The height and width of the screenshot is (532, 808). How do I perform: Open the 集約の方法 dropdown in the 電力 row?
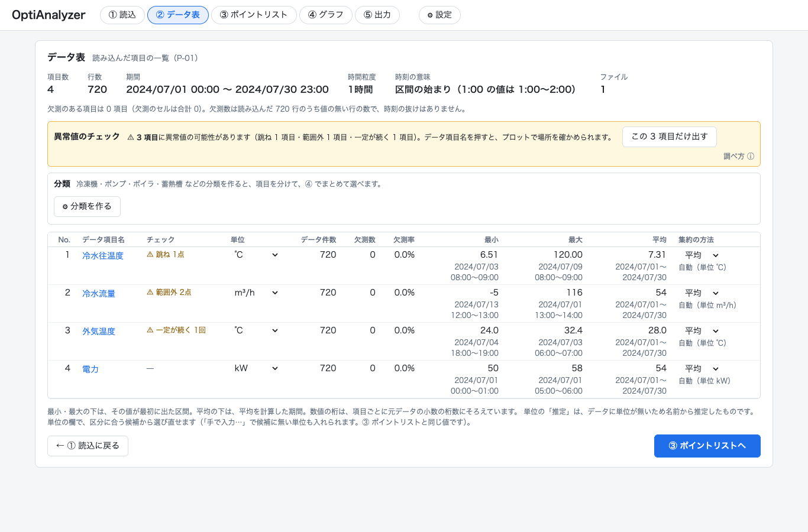[701, 368]
